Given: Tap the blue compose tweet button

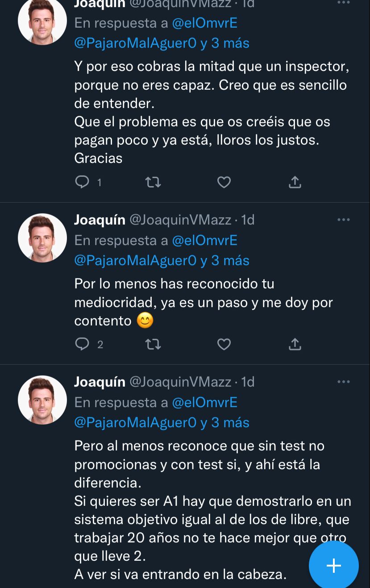Looking at the screenshot, I should point(333,566).
